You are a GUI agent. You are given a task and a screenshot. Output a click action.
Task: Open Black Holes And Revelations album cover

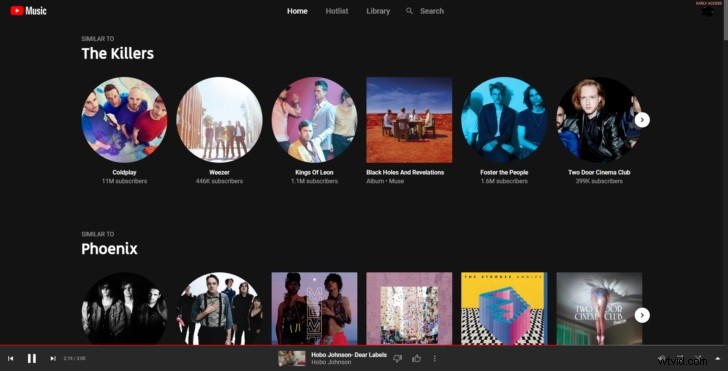tap(409, 120)
